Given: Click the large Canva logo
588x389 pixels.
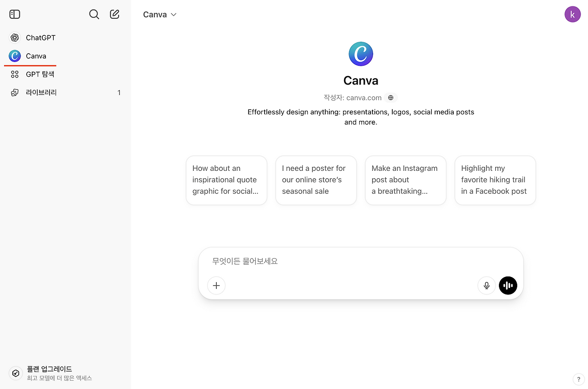Looking at the screenshot, I should pos(361,54).
